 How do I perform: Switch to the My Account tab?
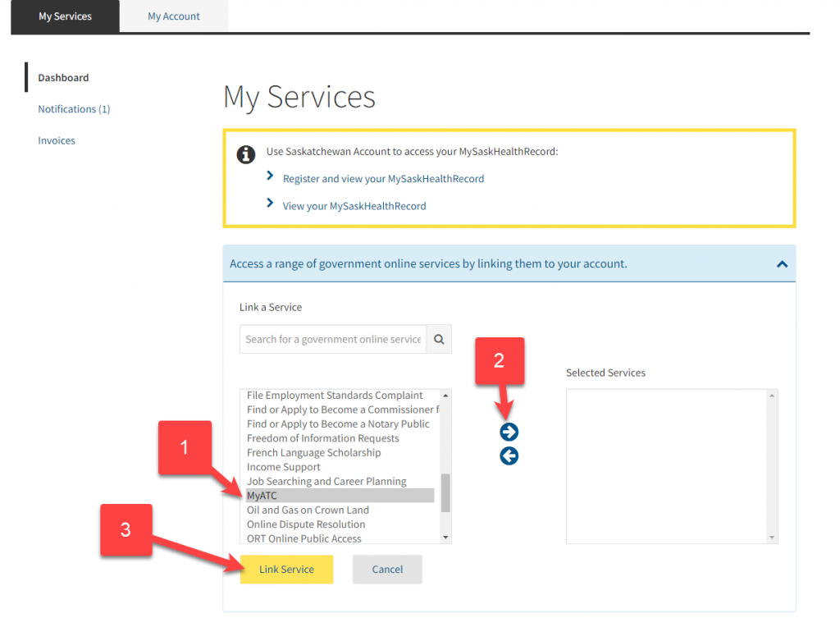173,16
